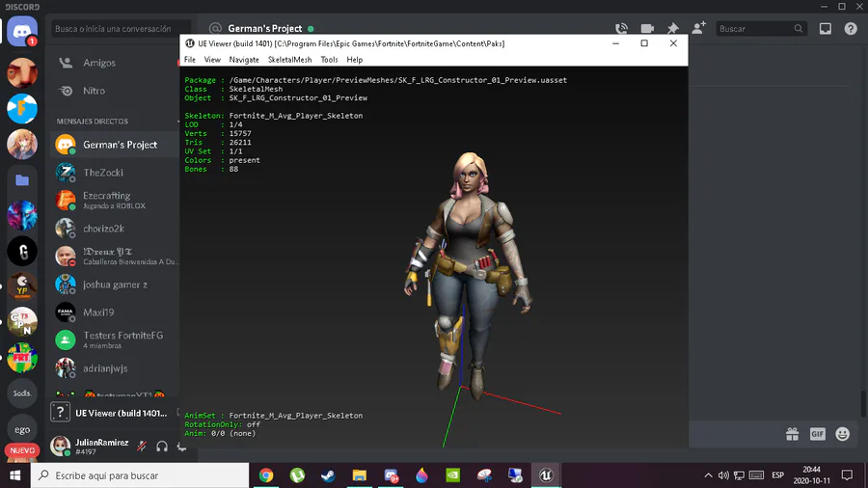868x488 pixels.
Task: Add friends to the direct message
Action: coord(698,28)
